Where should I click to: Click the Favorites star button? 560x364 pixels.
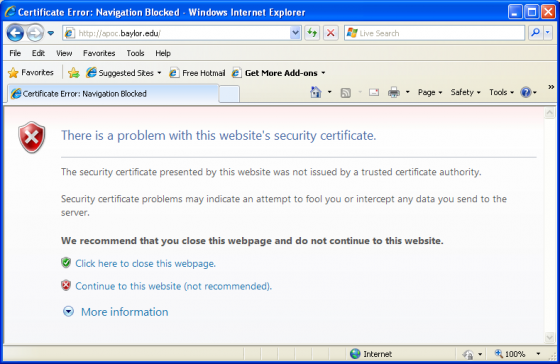(x=31, y=73)
